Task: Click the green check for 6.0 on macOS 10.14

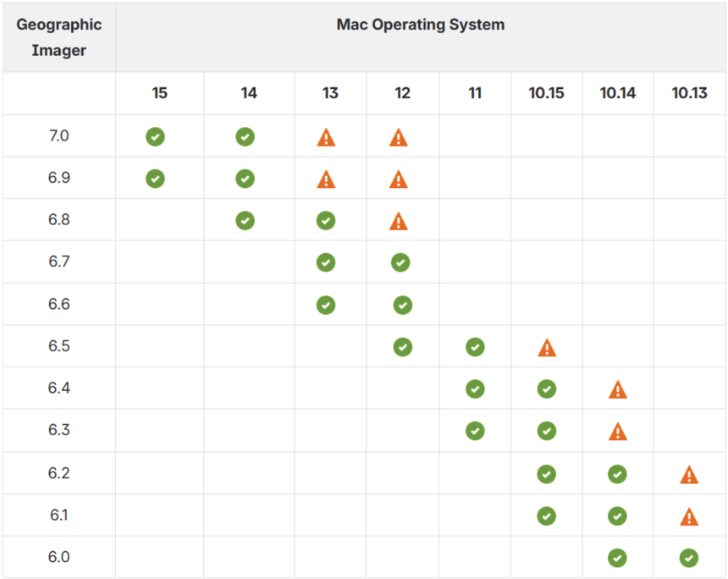Action: coord(617,558)
